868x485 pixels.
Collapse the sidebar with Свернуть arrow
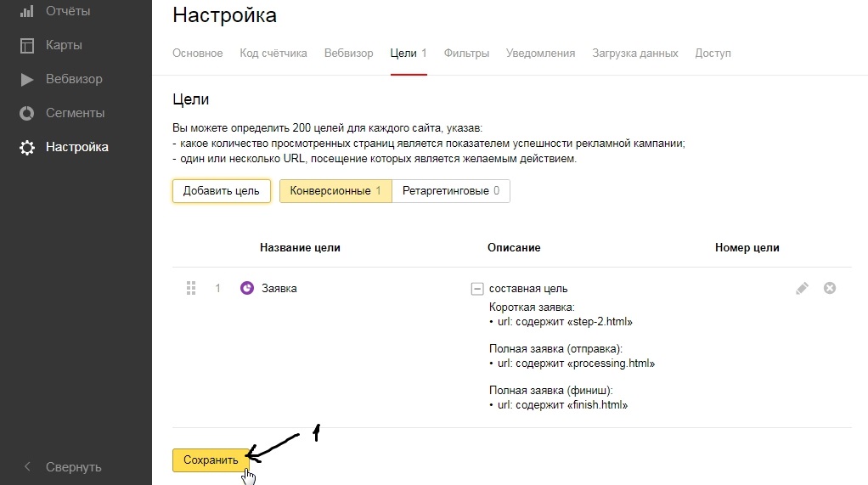27,466
